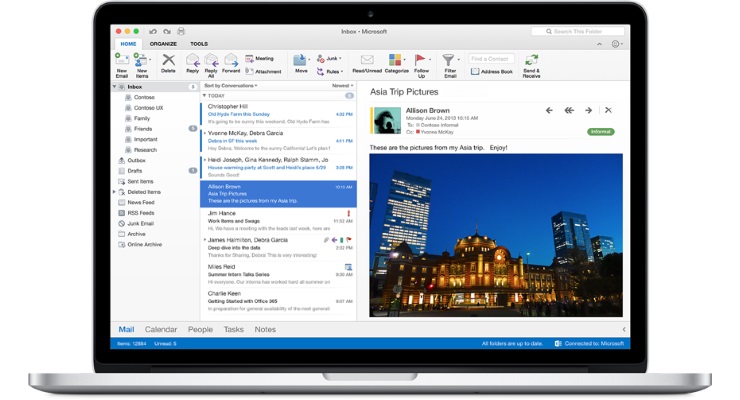Click reply arrow in reading pane header
This screenshot has width=740, height=400.
pyautogui.click(x=549, y=110)
